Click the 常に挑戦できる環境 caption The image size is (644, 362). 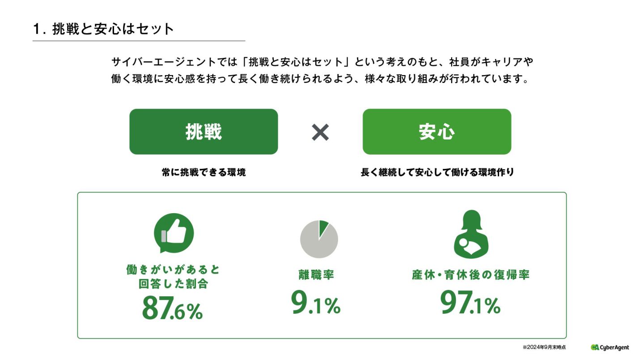click(x=203, y=173)
